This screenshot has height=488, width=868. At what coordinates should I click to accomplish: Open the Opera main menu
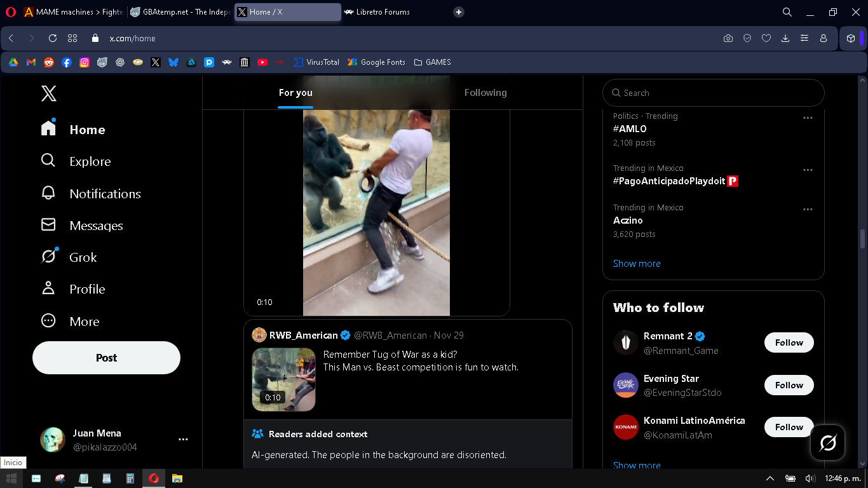point(10,12)
